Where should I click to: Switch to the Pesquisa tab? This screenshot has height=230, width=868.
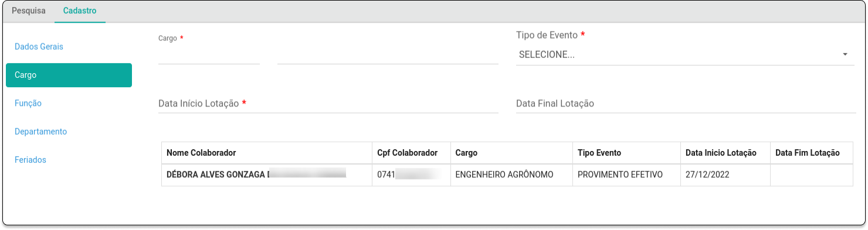point(29,11)
